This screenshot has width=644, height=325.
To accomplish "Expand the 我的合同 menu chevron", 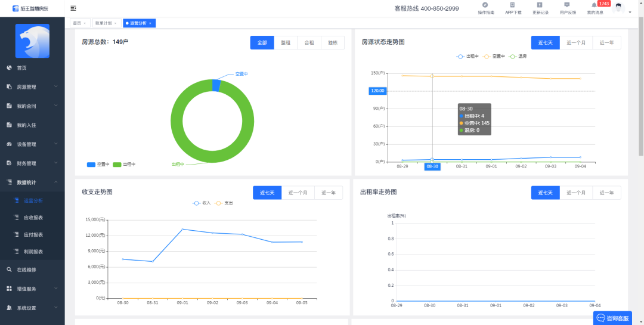I will (x=56, y=106).
